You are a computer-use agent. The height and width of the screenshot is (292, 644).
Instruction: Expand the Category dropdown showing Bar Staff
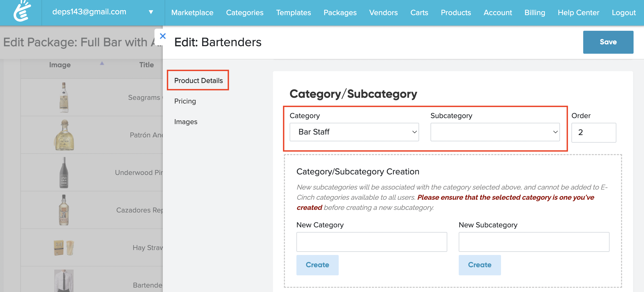tap(354, 132)
